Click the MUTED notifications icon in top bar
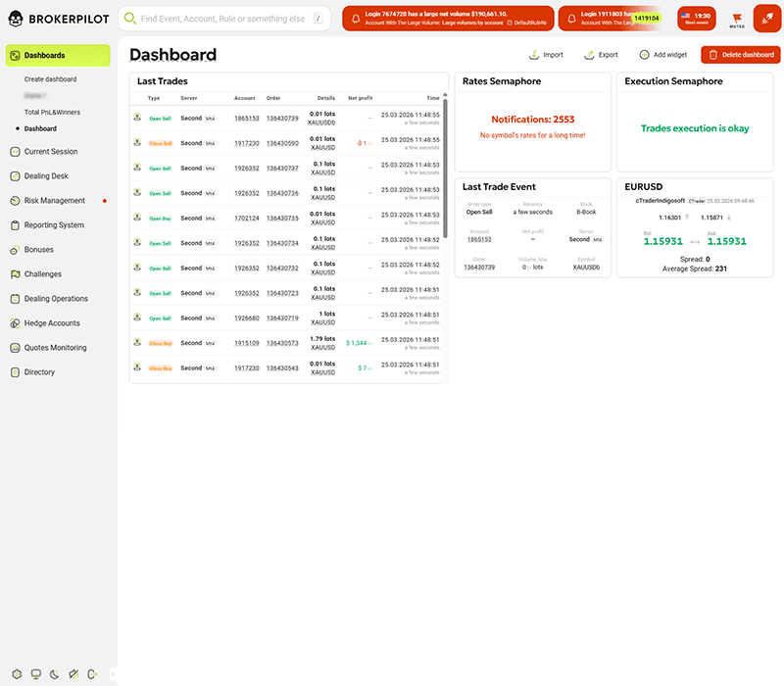 click(736, 18)
